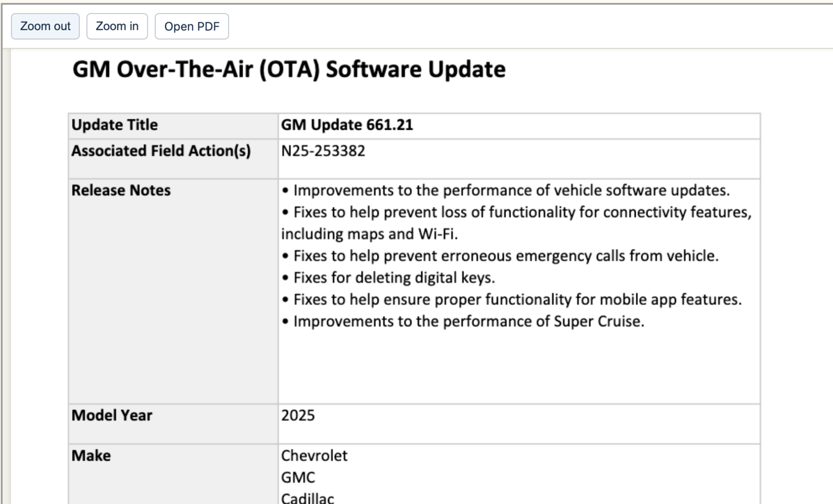Click the note about connectivity features loss
833x504 pixels.
[x=517, y=212]
